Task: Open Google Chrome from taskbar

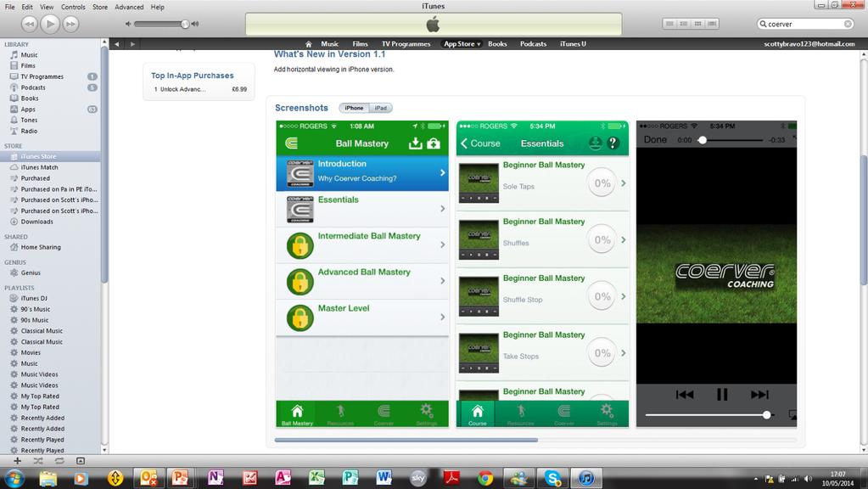Action: [x=485, y=478]
